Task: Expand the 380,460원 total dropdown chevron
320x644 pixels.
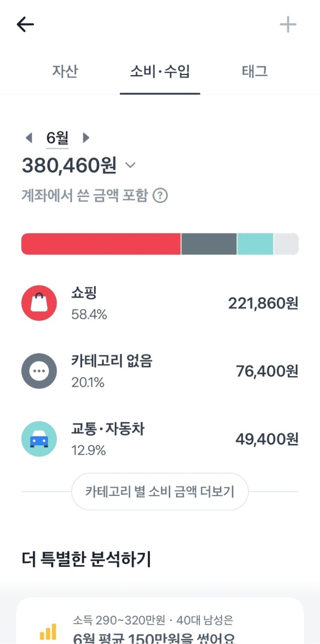Action: [x=130, y=165]
